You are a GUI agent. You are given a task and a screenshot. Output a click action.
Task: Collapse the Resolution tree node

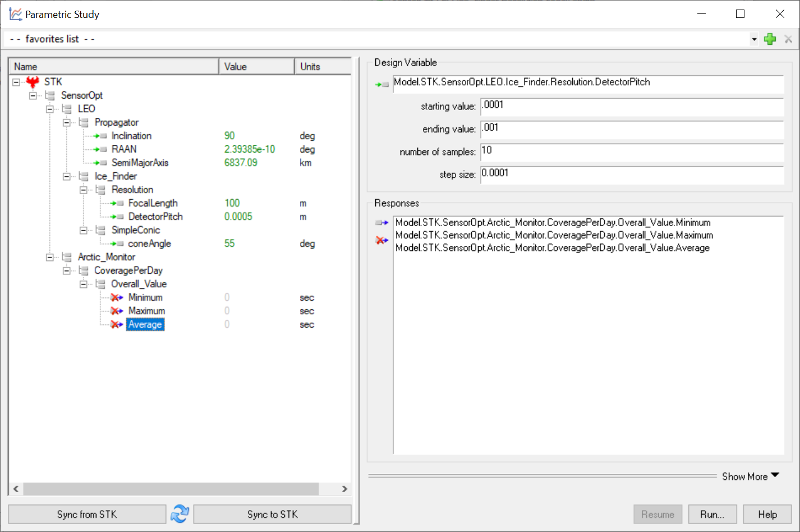point(84,190)
